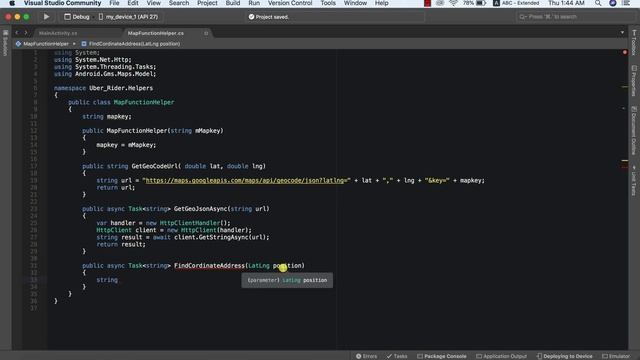Open the Search menu
The height and width of the screenshot is (360, 640).
tap(179, 3)
